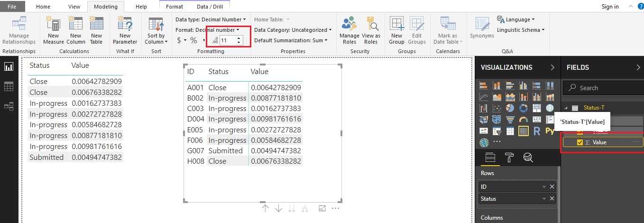Choose the donut chart visualization
This screenshot has width=644, height=223.
(x=524, y=108)
